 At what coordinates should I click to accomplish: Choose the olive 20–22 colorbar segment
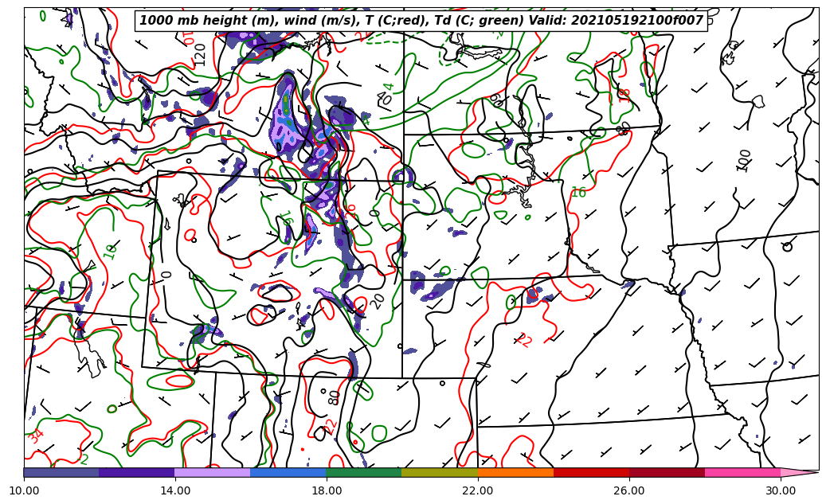pyautogui.click(x=440, y=472)
